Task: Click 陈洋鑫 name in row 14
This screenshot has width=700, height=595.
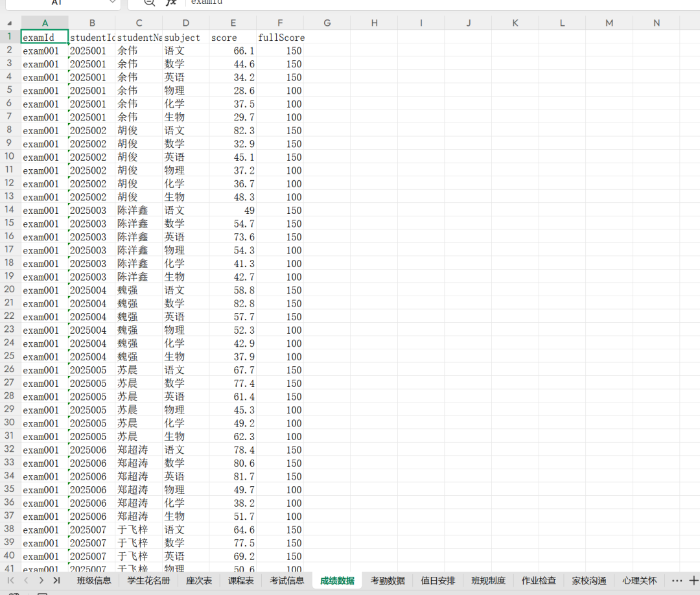Action: (x=139, y=210)
